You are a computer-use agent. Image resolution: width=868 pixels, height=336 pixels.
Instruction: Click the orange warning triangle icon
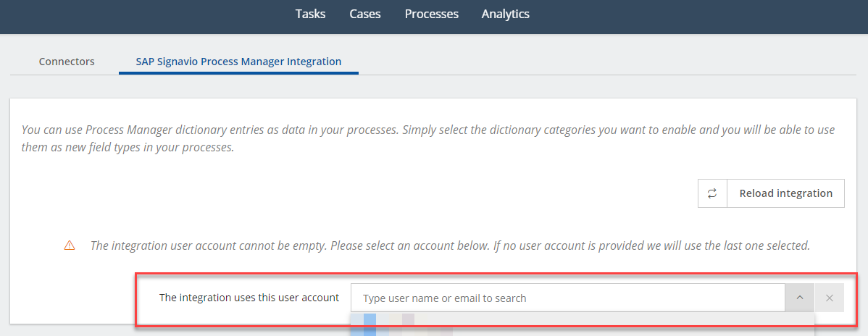[70, 245]
